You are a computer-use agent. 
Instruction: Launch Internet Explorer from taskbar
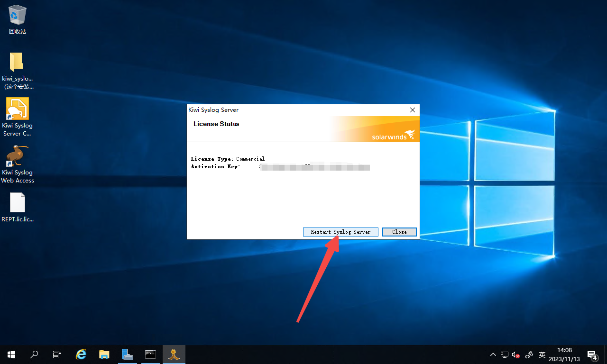[82, 354]
